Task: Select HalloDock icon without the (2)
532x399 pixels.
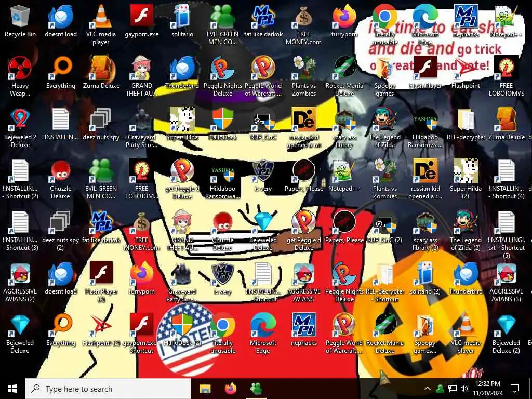Action: [x=222, y=124]
